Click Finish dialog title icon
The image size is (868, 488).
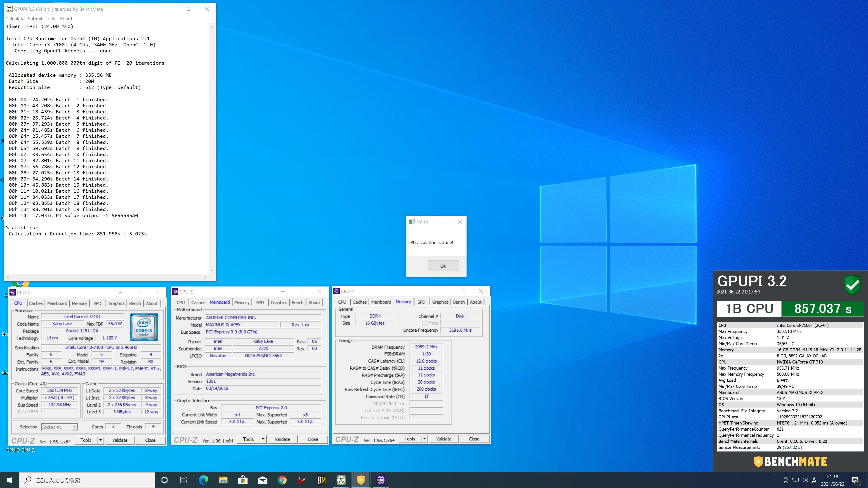[412, 222]
